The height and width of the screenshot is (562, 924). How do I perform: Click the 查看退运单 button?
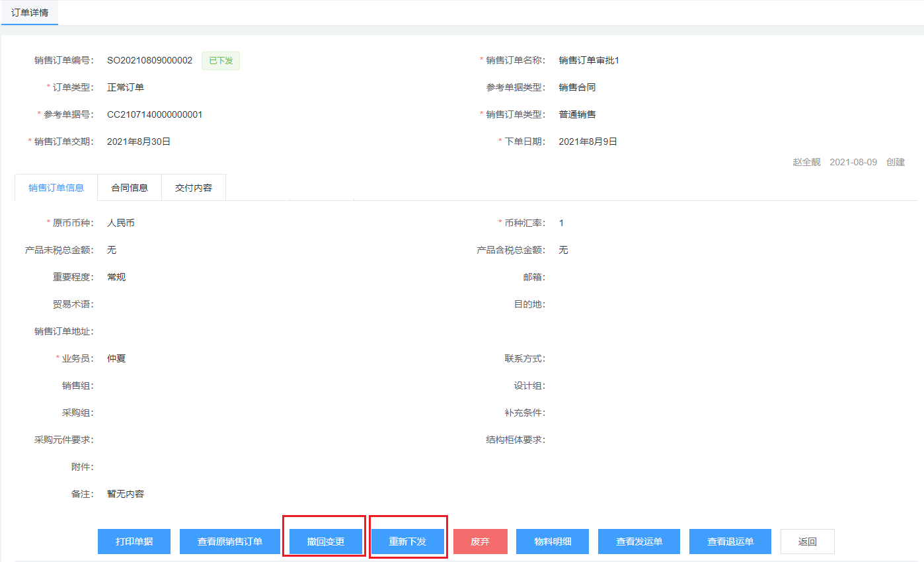click(730, 542)
